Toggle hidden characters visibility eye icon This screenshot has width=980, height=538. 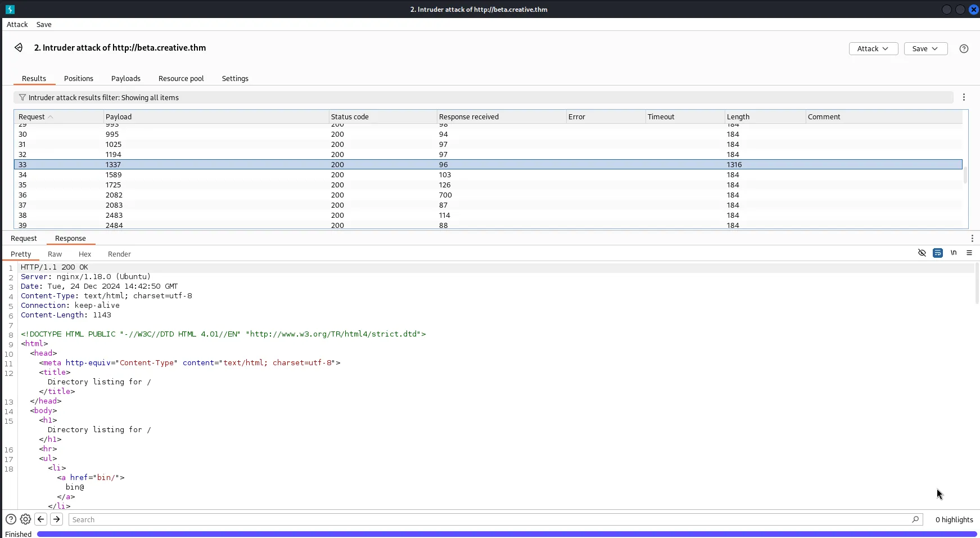click(x=922, y=253)
